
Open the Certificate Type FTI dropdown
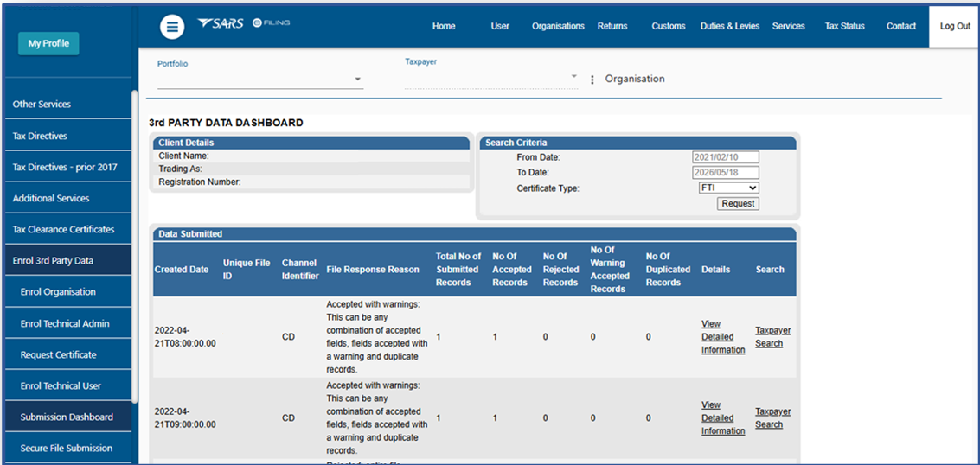pyautogui.click(x=728, y=188)
